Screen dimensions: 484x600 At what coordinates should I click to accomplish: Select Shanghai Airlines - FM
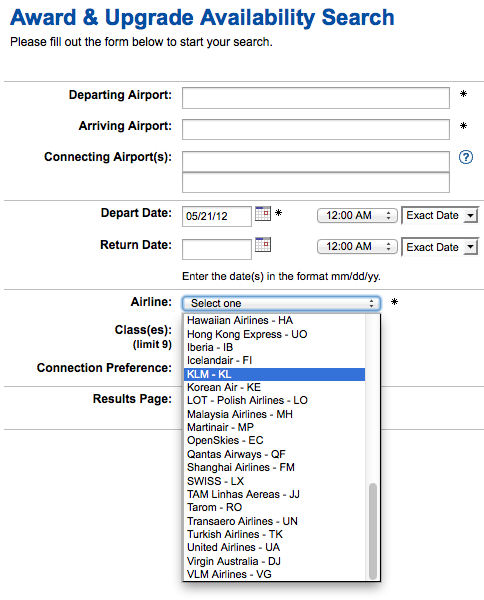(x=274, y=467)
